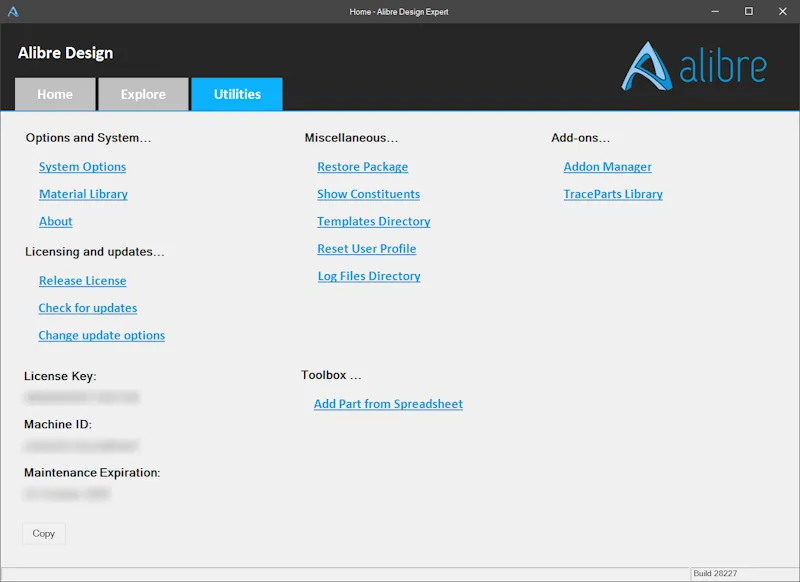
Task: Open Change update options
Action: [102, 336]
